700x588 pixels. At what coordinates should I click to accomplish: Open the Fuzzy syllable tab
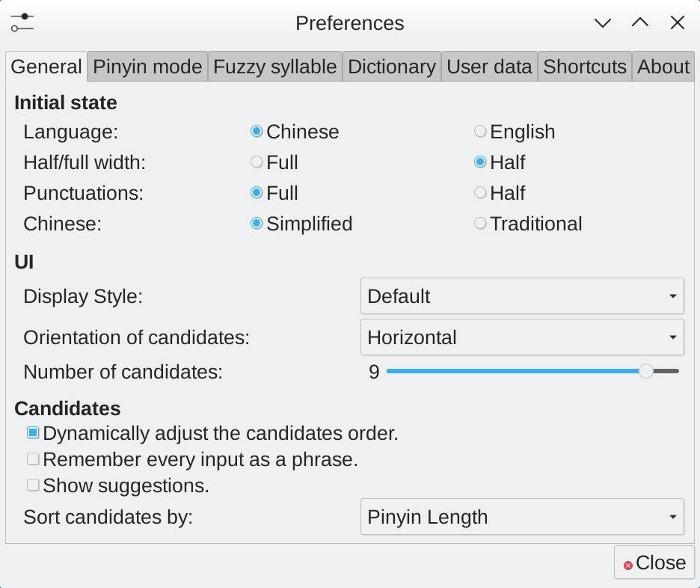[x=274, y=66]
